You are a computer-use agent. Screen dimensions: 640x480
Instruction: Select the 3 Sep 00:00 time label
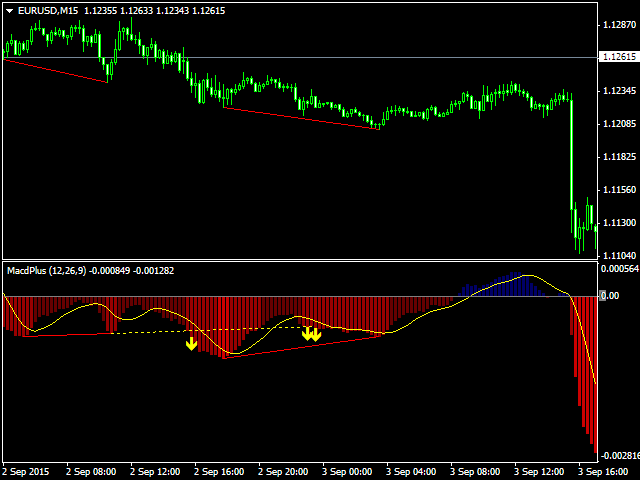(x=347, y=472)
